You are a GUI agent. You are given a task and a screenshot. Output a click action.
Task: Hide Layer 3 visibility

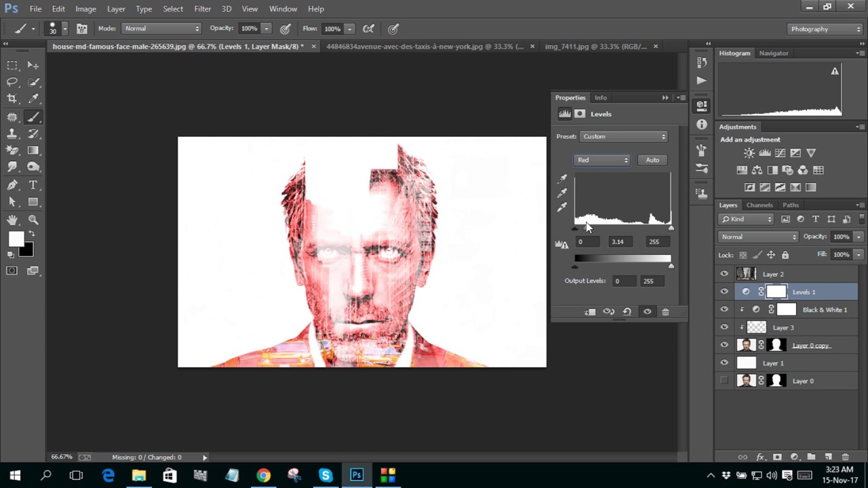[x=724, y=327]
